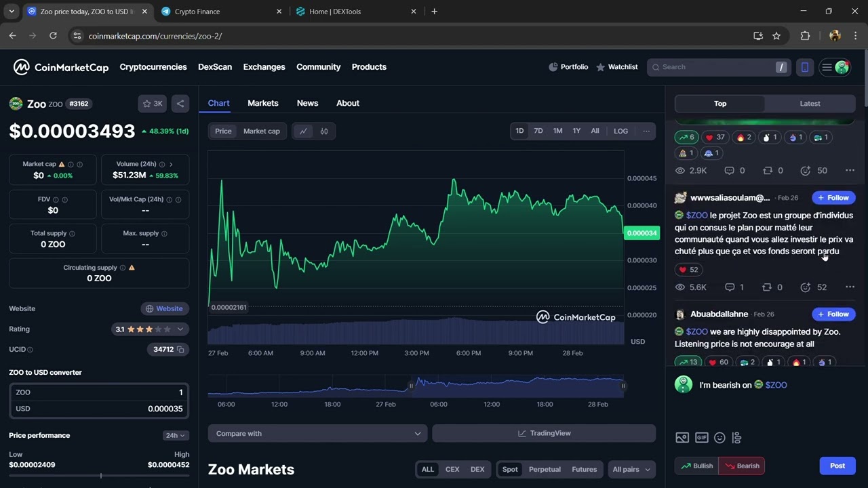
Task: Add a poll to the post
Action: (737, 438)
